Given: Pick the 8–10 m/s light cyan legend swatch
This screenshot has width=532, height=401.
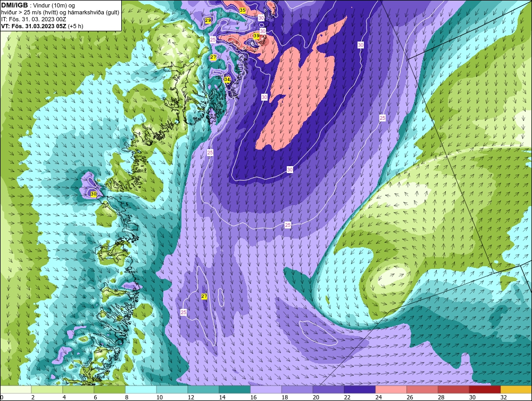Looking at the screenshot, I should pyautogui.click(x=141, y=389).
